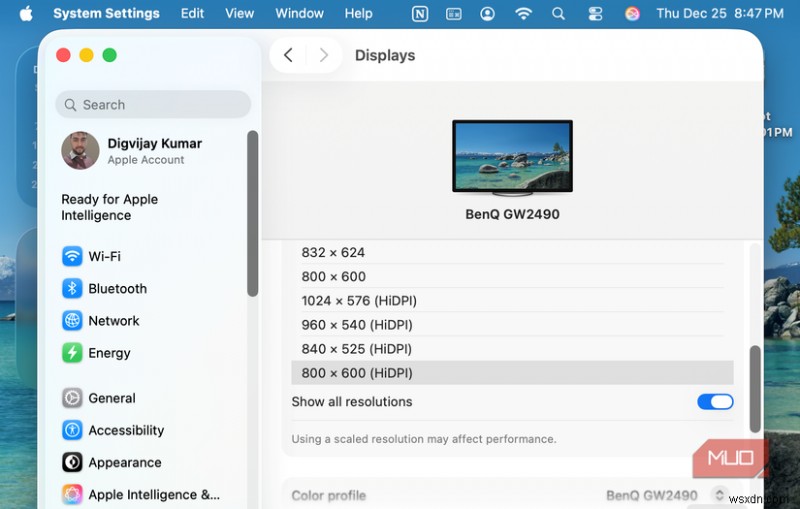The height and width of the screenshot is (509, 800).
Task: Click the Bluetooth sidebar icon
Action: click(x=72, y=288)
